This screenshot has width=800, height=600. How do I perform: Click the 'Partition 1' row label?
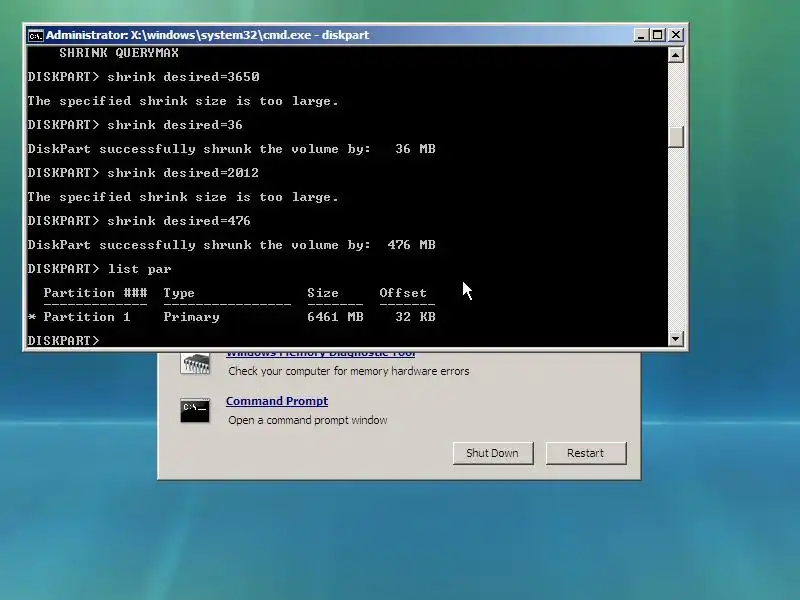[x=87, y=317]
